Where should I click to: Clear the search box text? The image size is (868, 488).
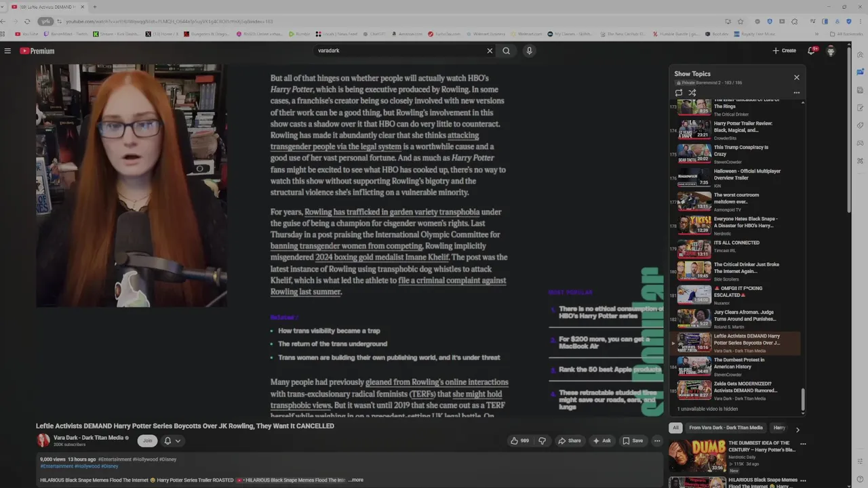490,51
